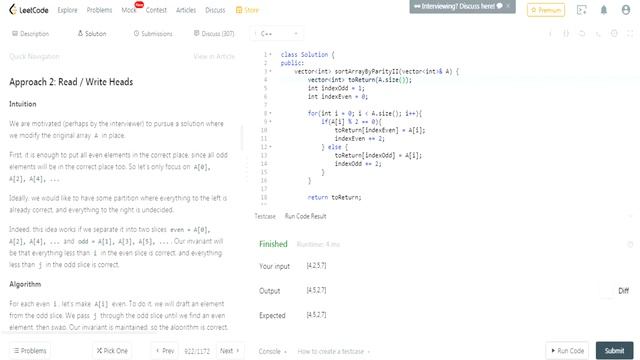Open Contest in the navigation bar
640x360 pixels.
pos(156,10)
